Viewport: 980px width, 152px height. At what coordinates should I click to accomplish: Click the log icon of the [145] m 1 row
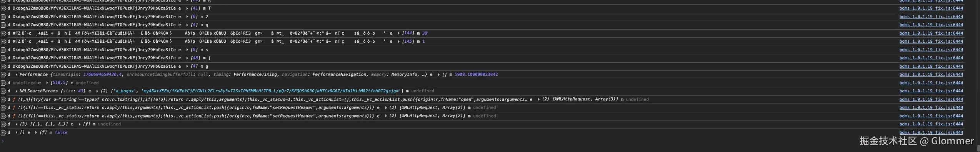click(3, 41)
